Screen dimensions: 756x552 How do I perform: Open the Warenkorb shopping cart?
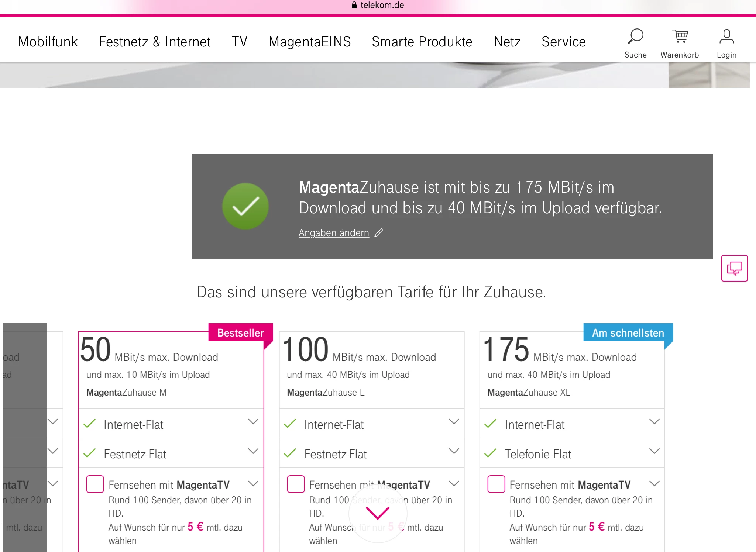(x=680, y=37)
